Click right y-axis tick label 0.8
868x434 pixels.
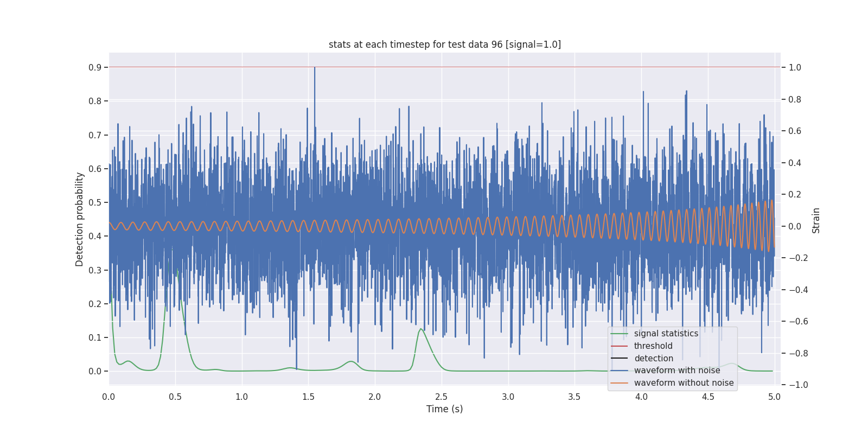795,99
